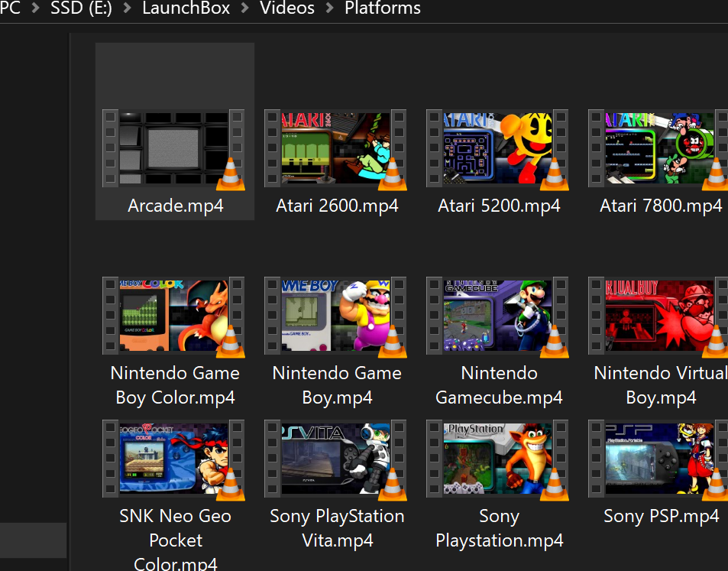Expand the chevron after LaunchBox
728x571 pixels.
pyautogui.click(x=244, y=8)
